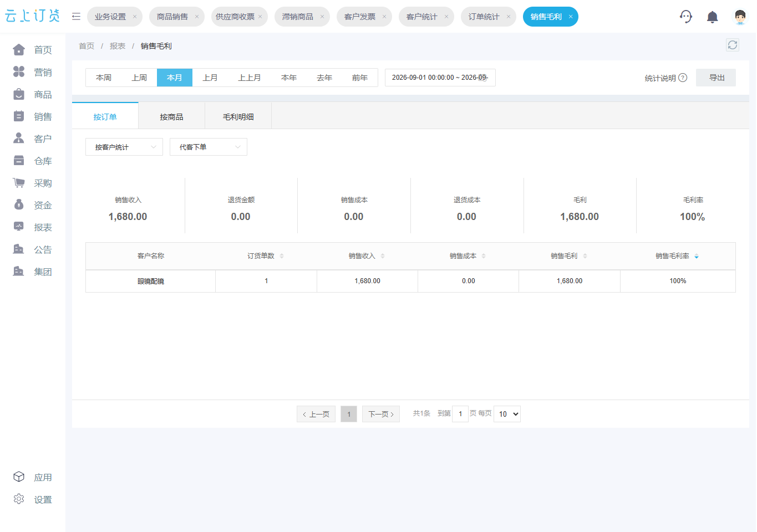Screen dimensions: 757x532
Task: Close the 业务设置 tab
Action: 135,17
